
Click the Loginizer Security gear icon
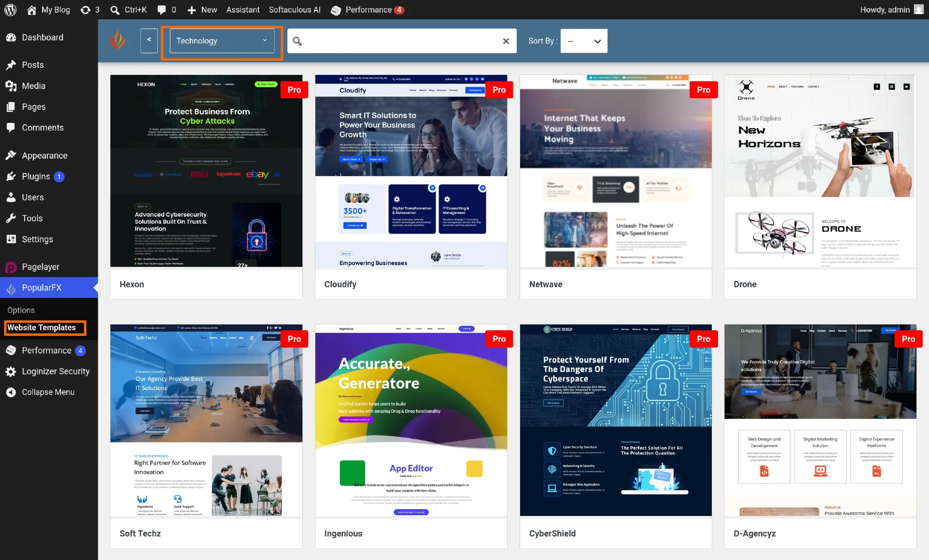(11, 371)
